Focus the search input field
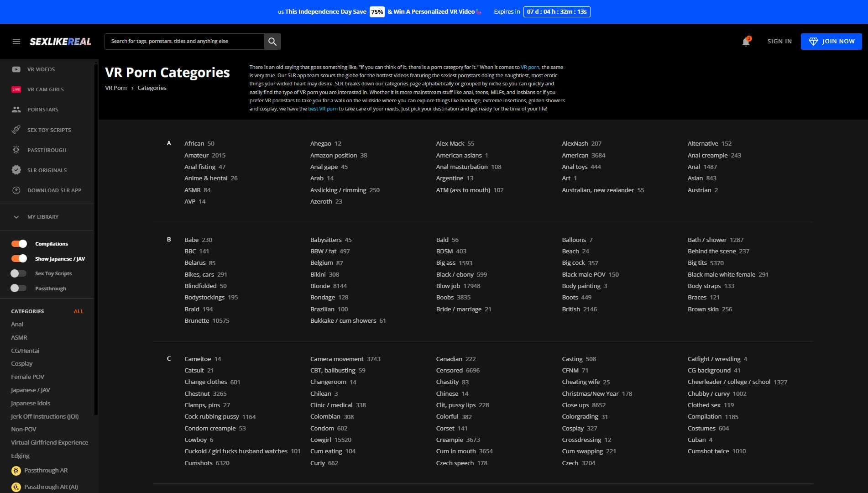868x493 pixels. 184,42
